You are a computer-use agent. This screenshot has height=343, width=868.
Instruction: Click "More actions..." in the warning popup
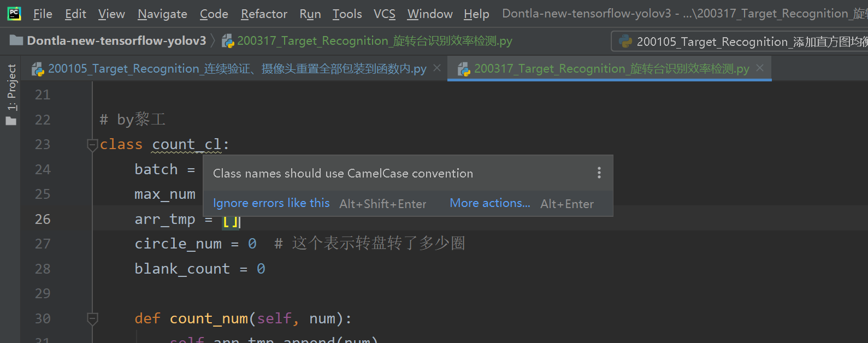point(489,203)
